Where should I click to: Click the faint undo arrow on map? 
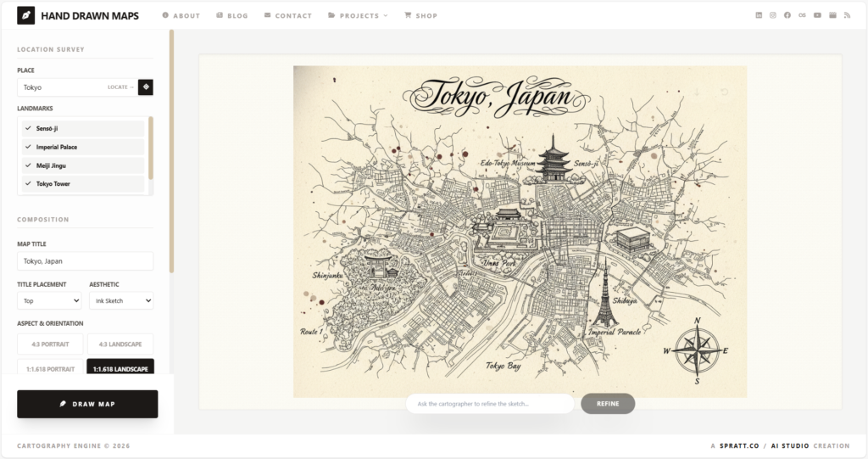724,92
